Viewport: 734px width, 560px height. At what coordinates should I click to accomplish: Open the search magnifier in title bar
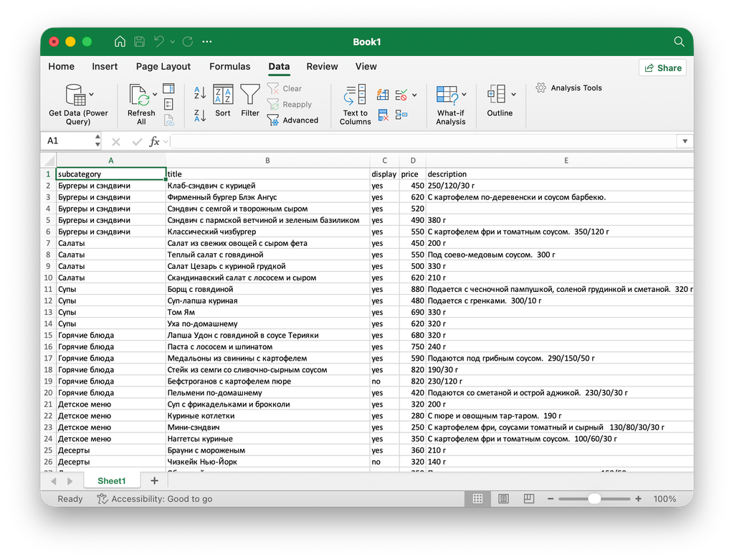(679, 42)
